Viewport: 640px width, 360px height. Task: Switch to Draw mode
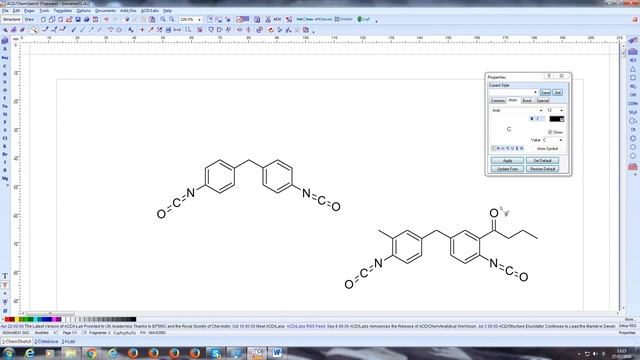coord(29,19)
